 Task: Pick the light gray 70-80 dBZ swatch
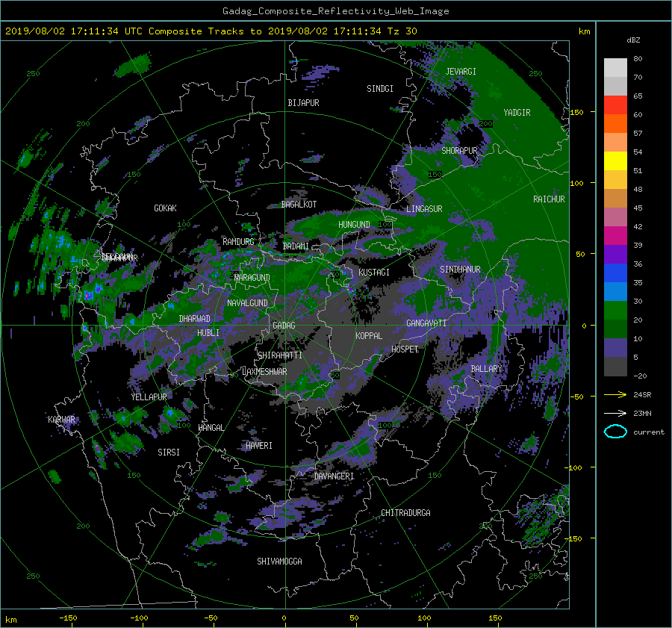pyautogui.click(x=615, y=67)
